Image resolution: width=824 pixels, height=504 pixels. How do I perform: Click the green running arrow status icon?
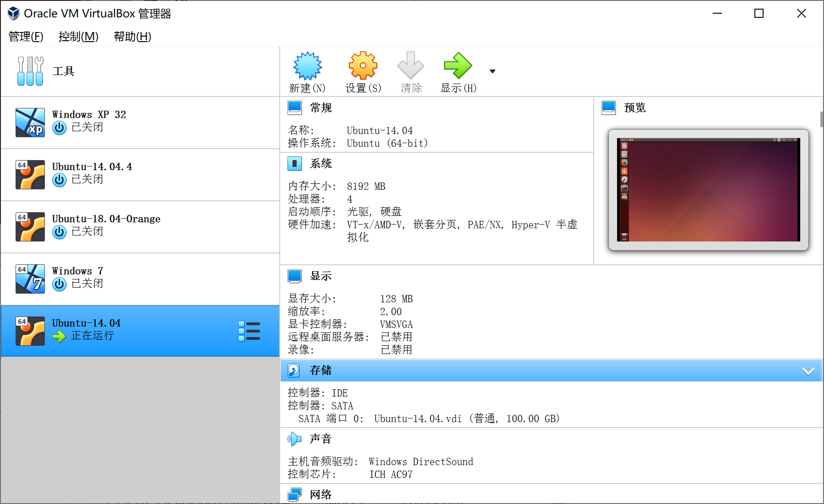(x=59, y=337)
